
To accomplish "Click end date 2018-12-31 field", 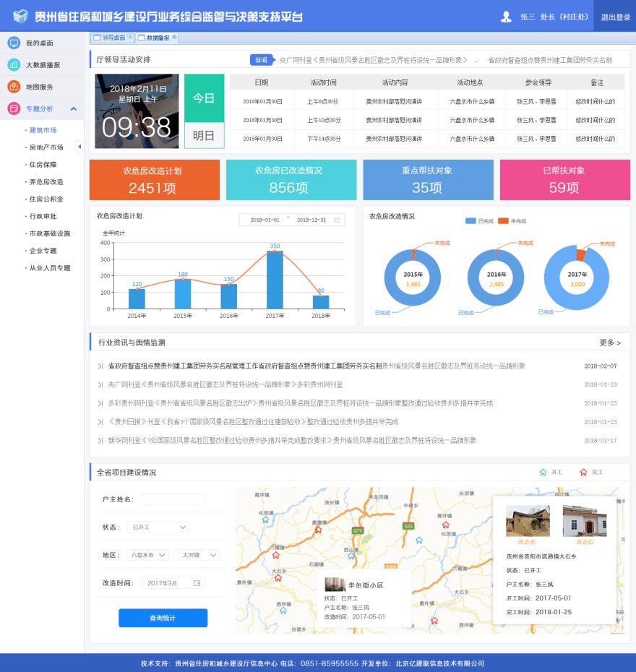I will coord(311,220).
